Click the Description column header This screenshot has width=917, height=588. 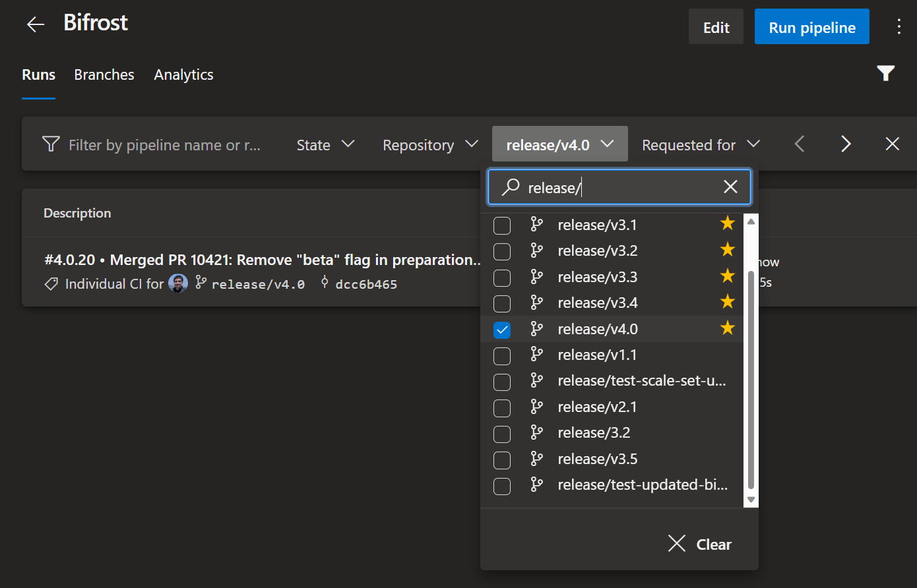coord(77,213)
